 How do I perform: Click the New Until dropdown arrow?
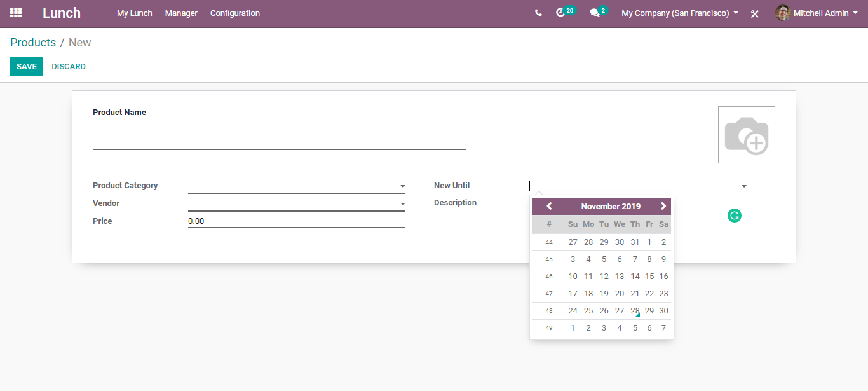tap(744, 186)
